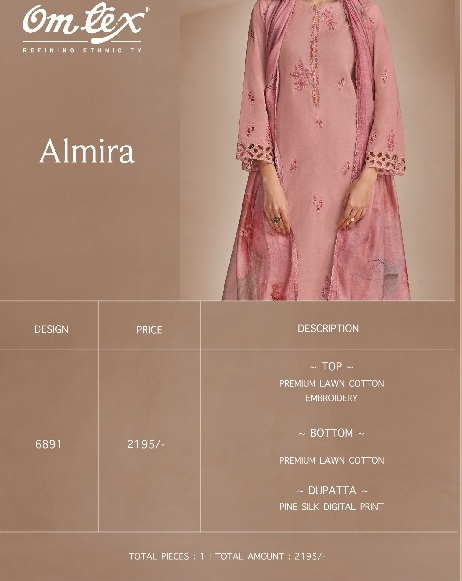Viewport: 462px width, 581px height.
Task: Click the BOTTOM section heading
Action: (x=331, y=433)
